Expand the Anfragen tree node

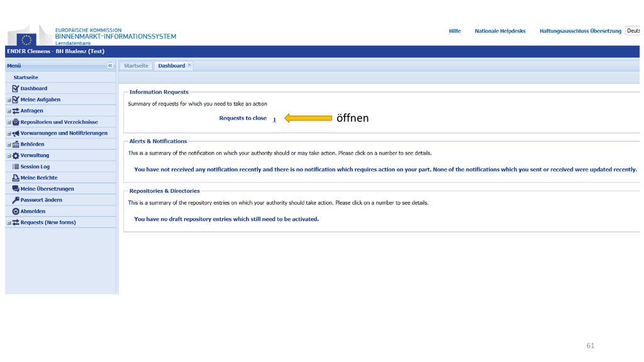point(9,111)
